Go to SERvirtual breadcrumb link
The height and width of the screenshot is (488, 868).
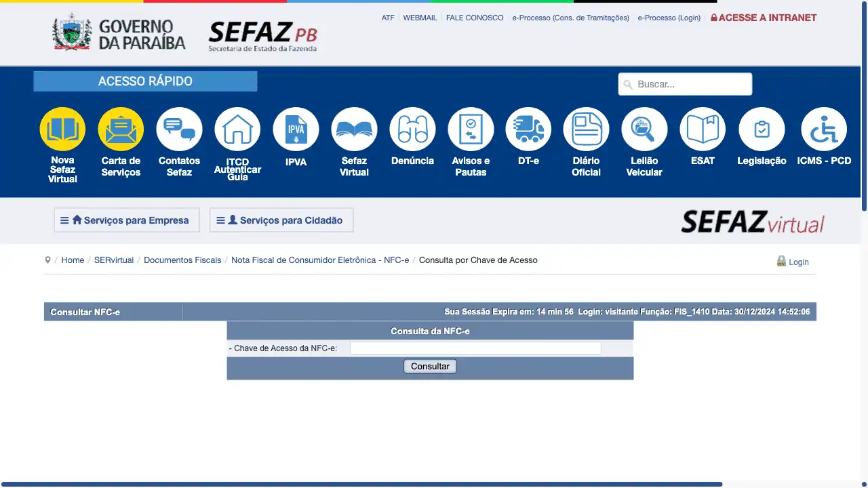pyautogui.click(x=114, y=260)
